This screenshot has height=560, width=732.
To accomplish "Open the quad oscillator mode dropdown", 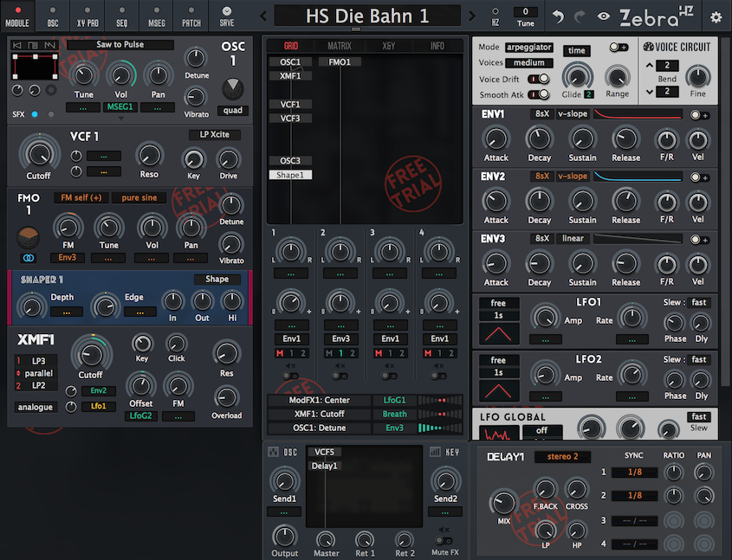I will point(232,111).
